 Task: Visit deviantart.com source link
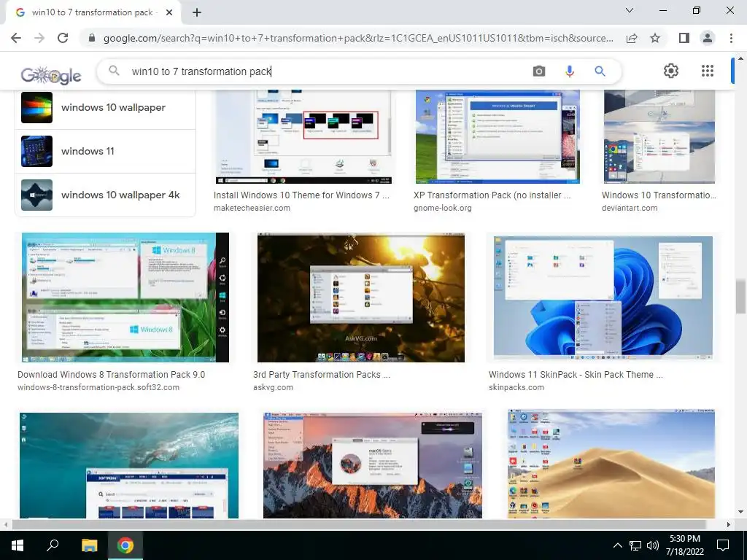(630, 208)
